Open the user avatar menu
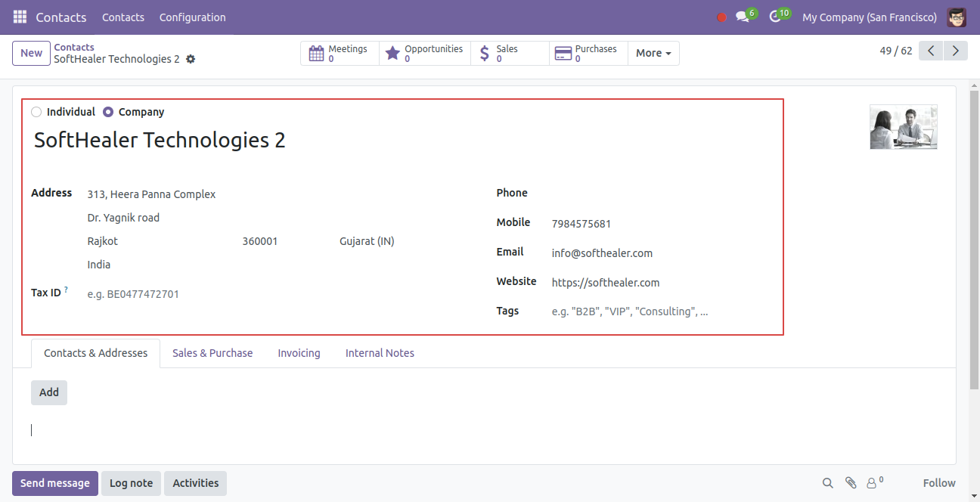This screenshot has width=980, height=502. 957,17
